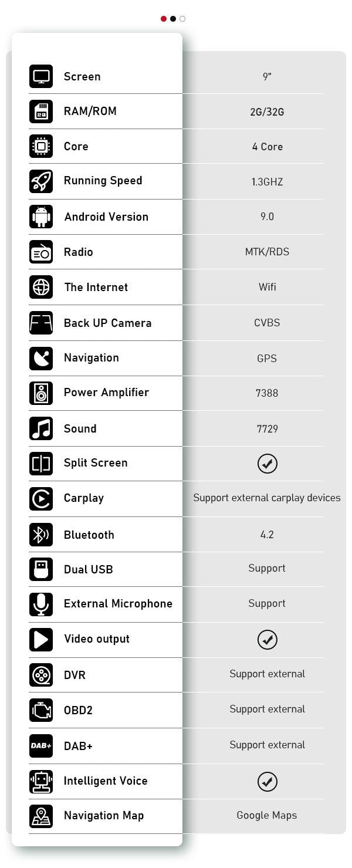Viewport: 352px width, 868px height.
Task: Select the first red carousel dot
Action: (164, 19)
